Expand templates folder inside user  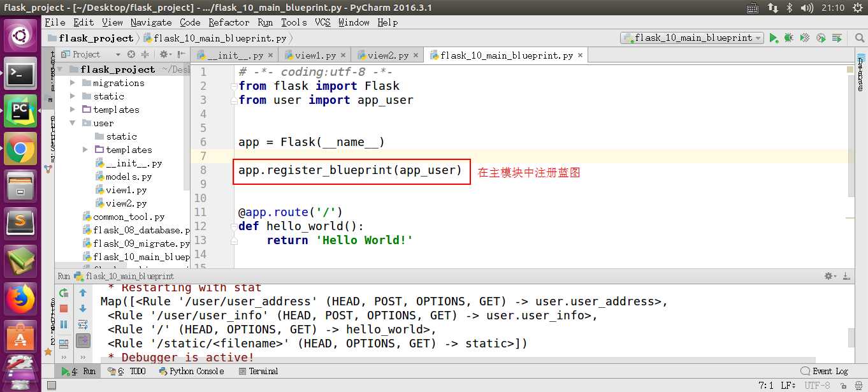pyautogui.click(x=85, y=150)
